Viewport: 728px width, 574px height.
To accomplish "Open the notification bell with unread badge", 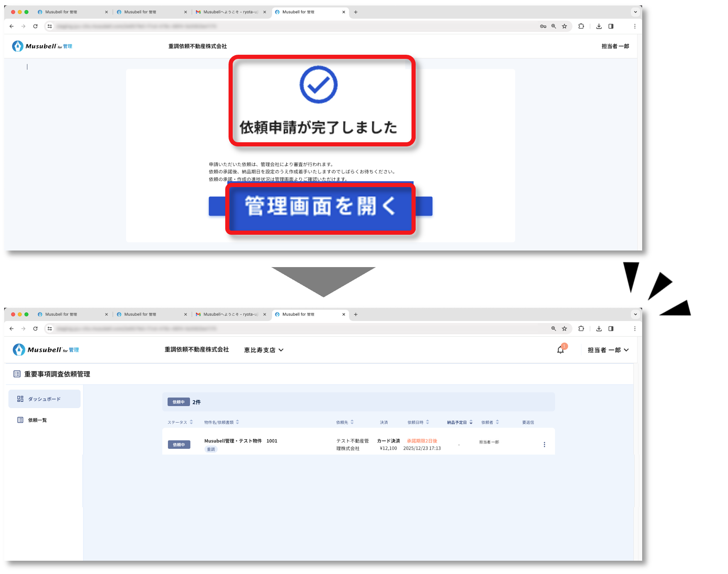I will 560,350.
